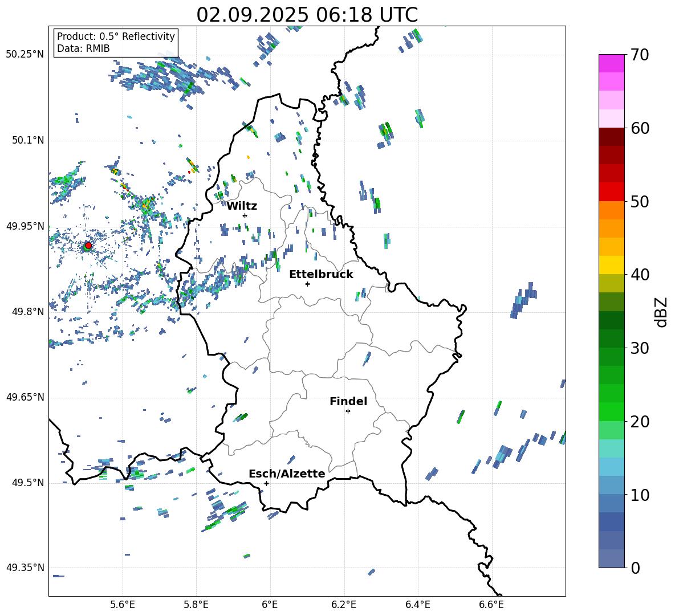
Task: Click the 49.8°N latitude label
Action: click(28, 312)
